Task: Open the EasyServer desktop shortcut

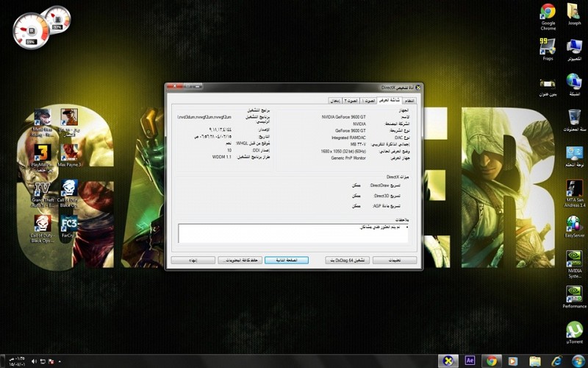Action: (574, 227)
